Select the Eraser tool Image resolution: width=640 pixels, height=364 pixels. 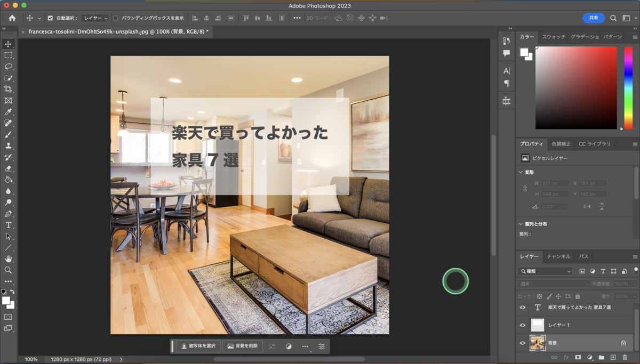8,168
